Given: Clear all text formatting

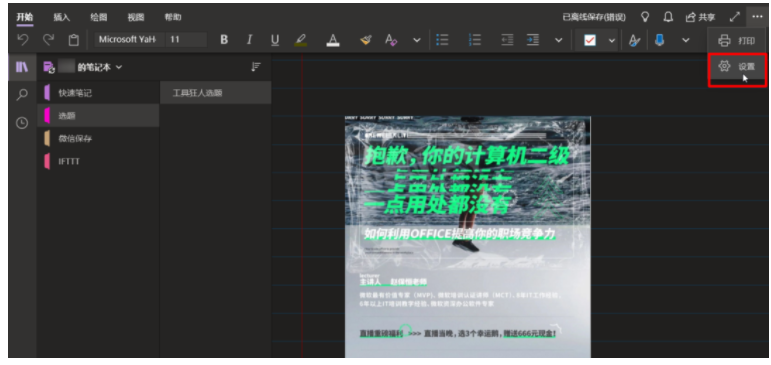Looking at the screenshot, I should pyautogui.click(x=391, y=40).
